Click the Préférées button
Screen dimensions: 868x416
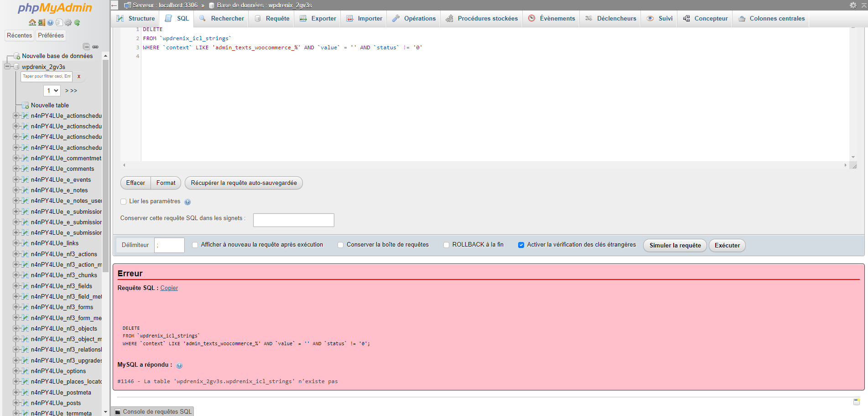pos(51,36)
